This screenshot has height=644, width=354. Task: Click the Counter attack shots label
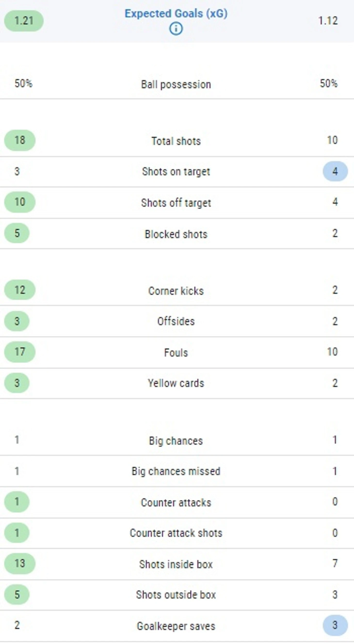point(176,533)
